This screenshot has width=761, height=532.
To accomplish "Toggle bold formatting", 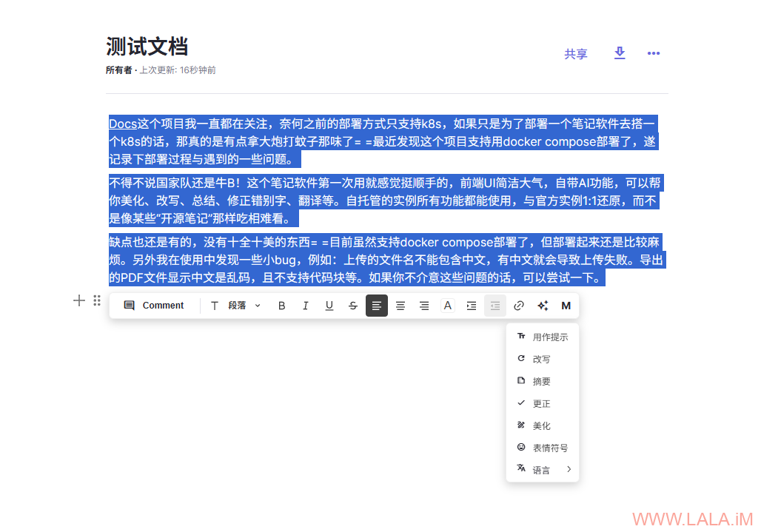I will pyautogui.click(x=281, y=306).
